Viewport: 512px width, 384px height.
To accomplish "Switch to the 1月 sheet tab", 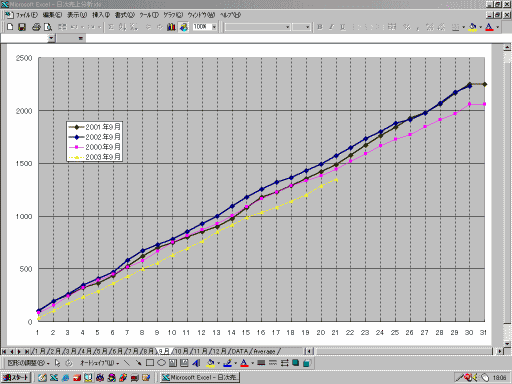I will point(40,351).
